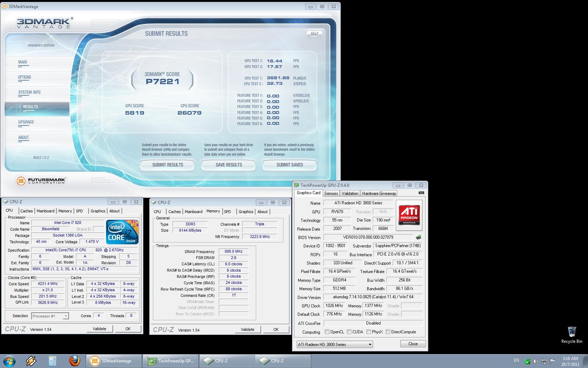Click OK in left CPU-Z window
Screen dimensions: 588x368
click(x=128, y=329)
